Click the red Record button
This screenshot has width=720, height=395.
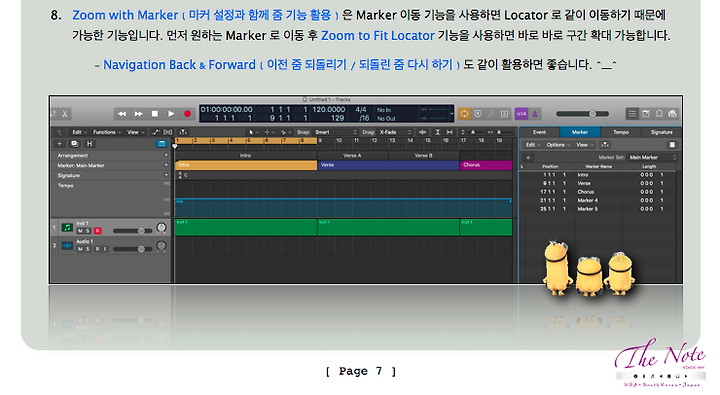pos(187,113)
